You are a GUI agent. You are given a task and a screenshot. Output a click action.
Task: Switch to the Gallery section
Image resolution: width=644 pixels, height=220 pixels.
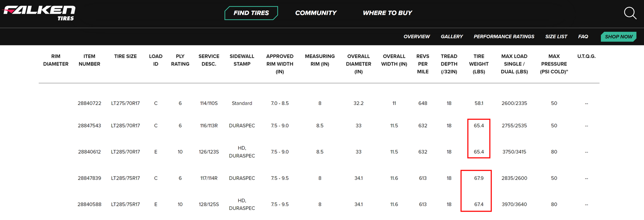click(x=452, y=37)
